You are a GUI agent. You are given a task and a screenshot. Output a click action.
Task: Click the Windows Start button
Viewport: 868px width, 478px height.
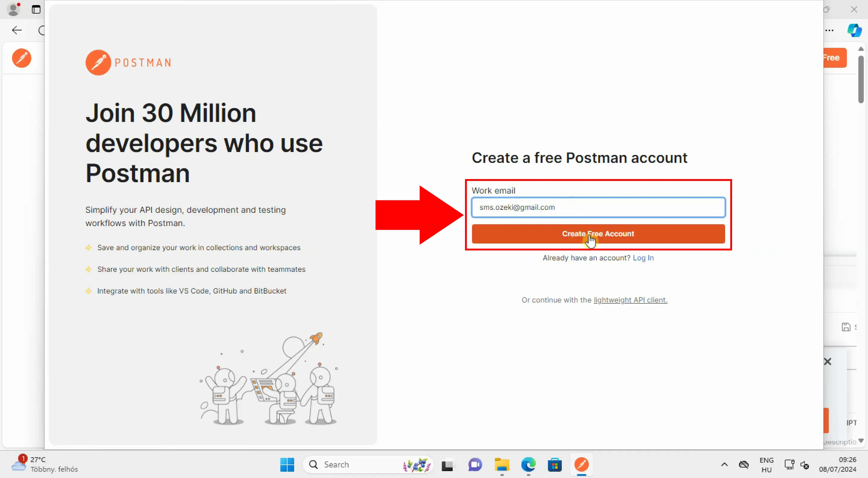(287, 464)
